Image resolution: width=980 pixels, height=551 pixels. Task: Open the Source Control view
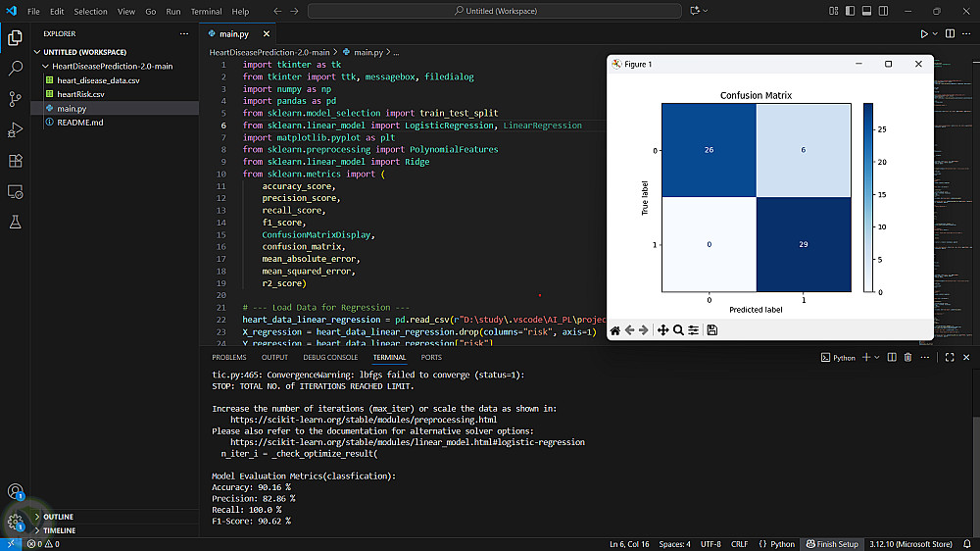point(15,99)
